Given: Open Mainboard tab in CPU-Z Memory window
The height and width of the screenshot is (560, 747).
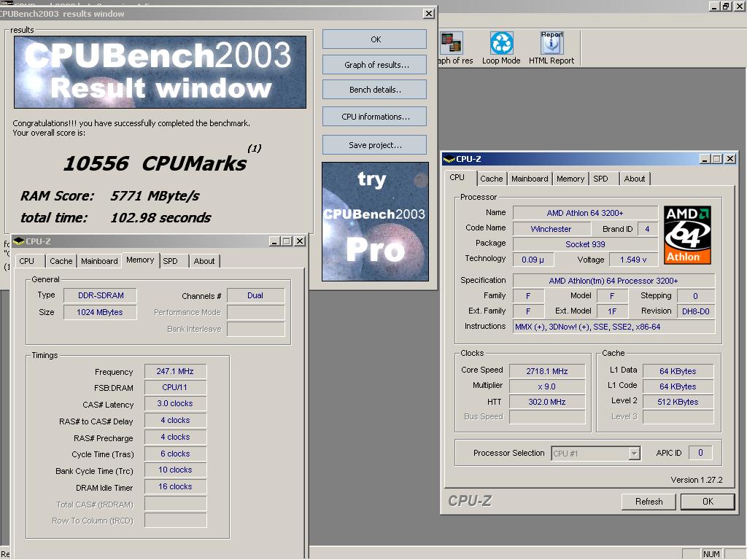Looking at the screenshot, I should click(x=99, y=261).
